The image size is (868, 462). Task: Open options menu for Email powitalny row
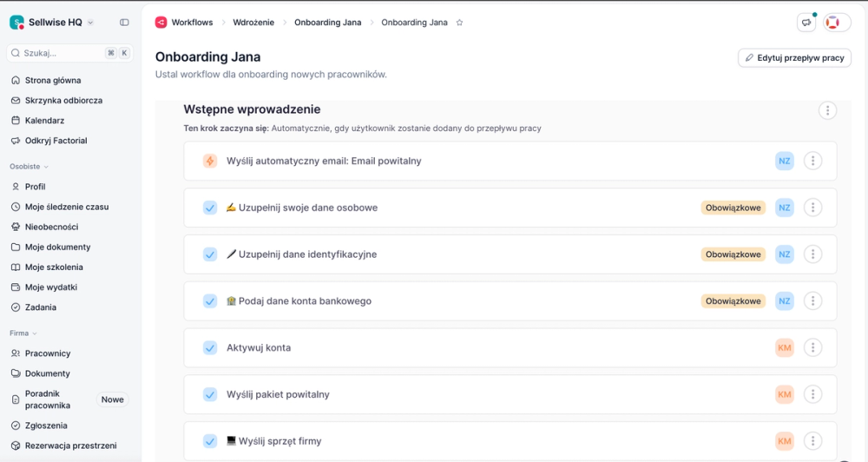coord(812,162)
